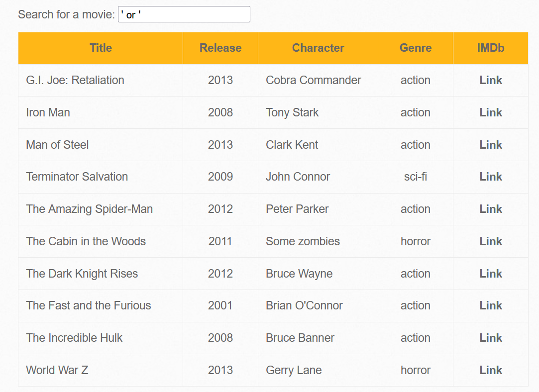539x392 pixels.
Task: Click the horror genre for World War Z
Action: [x=415, y=370]
